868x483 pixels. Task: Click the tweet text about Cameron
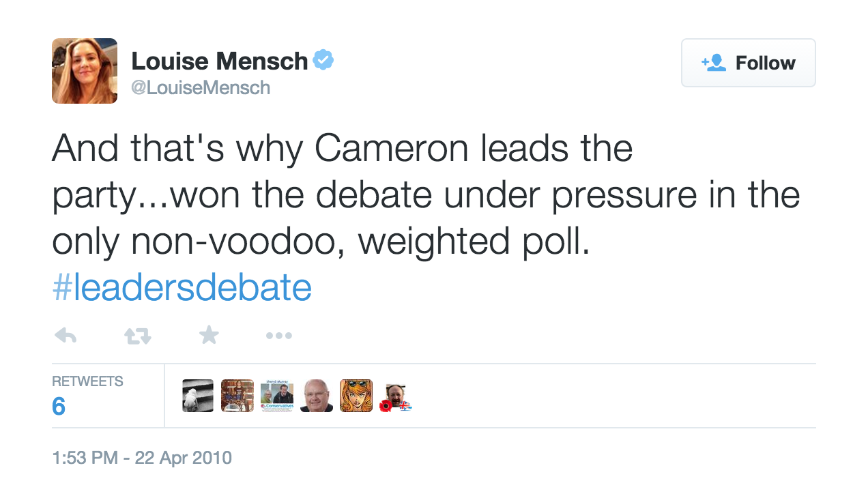click(x=426, y=194)
